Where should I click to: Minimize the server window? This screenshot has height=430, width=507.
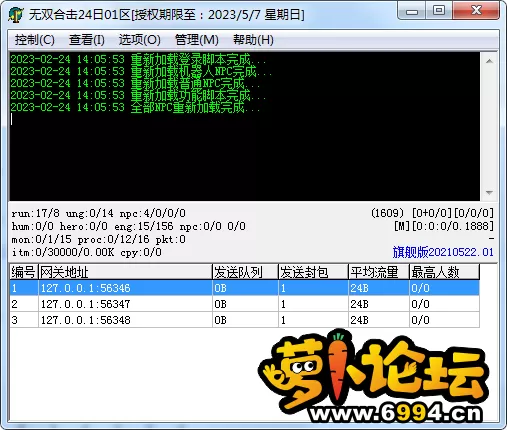[412, 11]
